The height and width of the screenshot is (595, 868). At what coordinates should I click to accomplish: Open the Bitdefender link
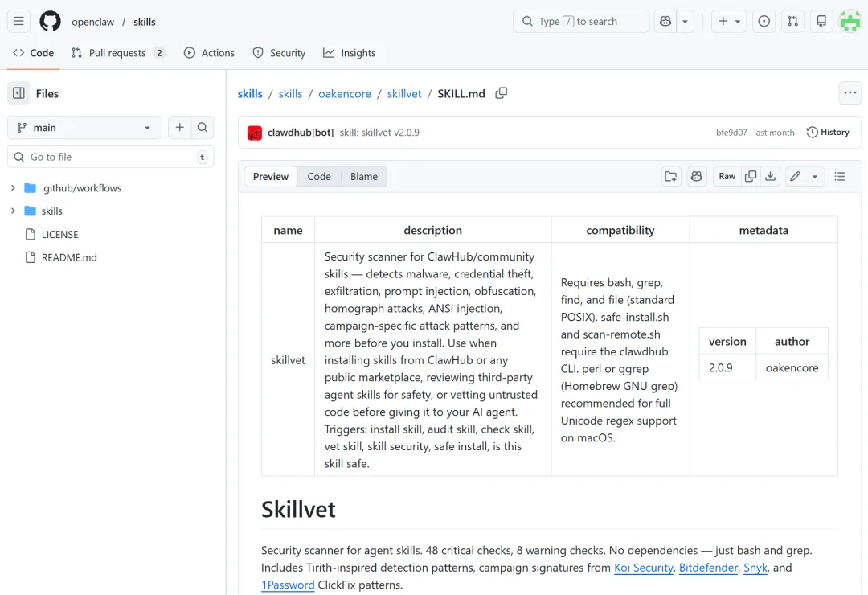pyautogui.click(x=708, y=568)
